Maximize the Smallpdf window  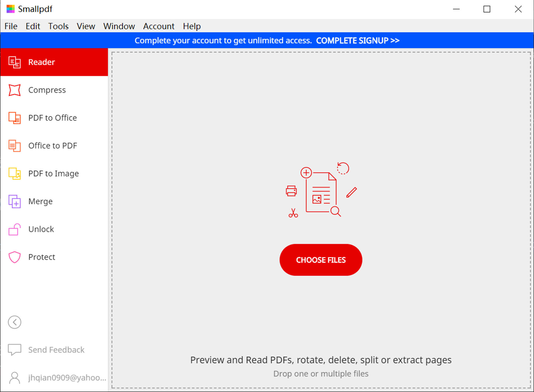[x=487, y=9]
